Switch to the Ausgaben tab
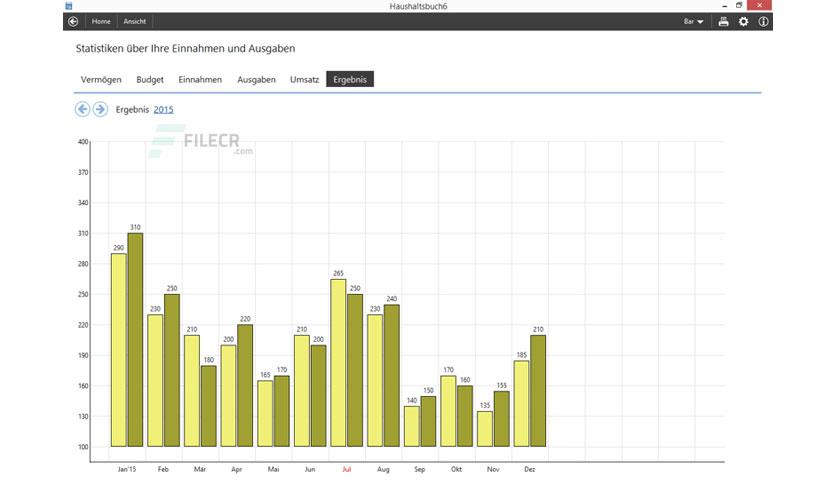The image size is (836, 484). pyautogui.click(x=256, y=79)
